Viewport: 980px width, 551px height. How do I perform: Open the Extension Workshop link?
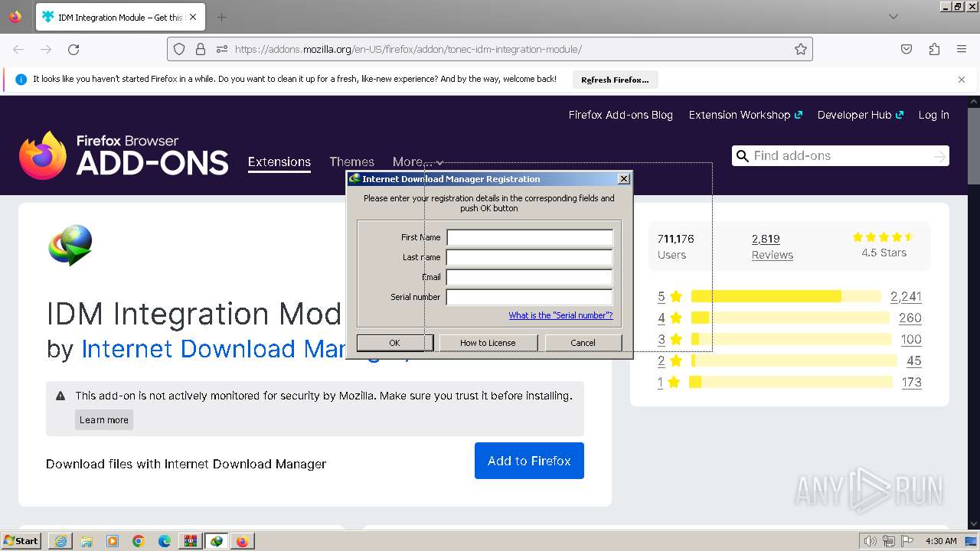pos(746,115)
